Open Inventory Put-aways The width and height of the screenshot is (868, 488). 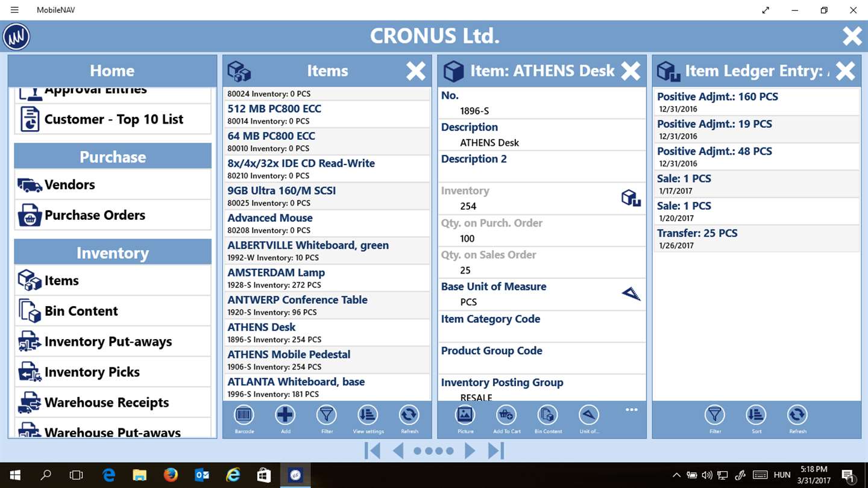[x=113, y=342]
